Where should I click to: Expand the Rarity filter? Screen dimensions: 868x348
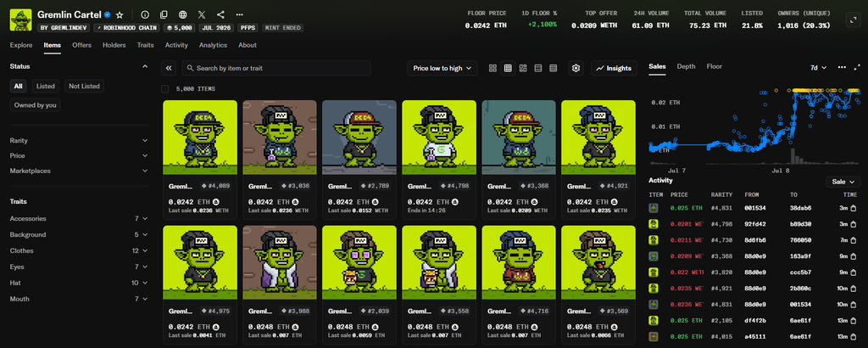point(79,141)
